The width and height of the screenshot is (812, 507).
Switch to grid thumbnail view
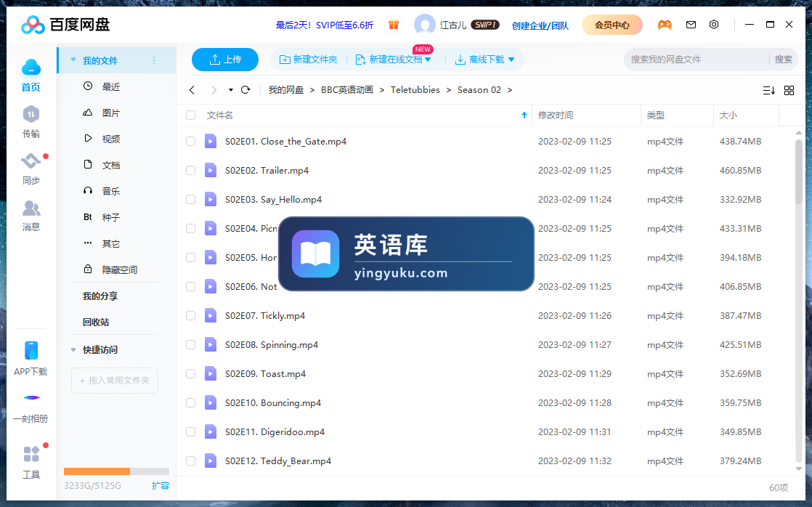(789, 91)
